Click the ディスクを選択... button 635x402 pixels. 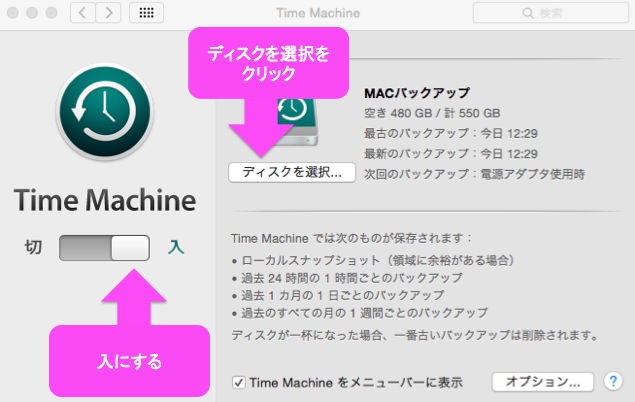pos(292,172)
